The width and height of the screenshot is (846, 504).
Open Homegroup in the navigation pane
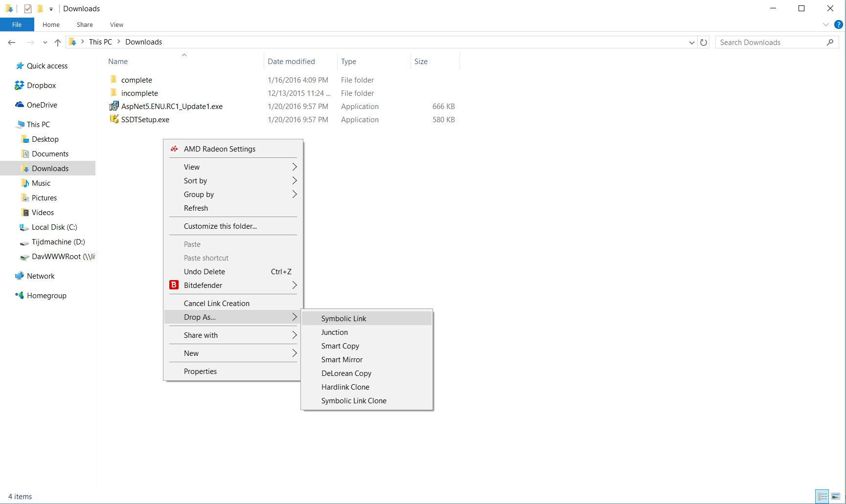click(x=46, y=296)
